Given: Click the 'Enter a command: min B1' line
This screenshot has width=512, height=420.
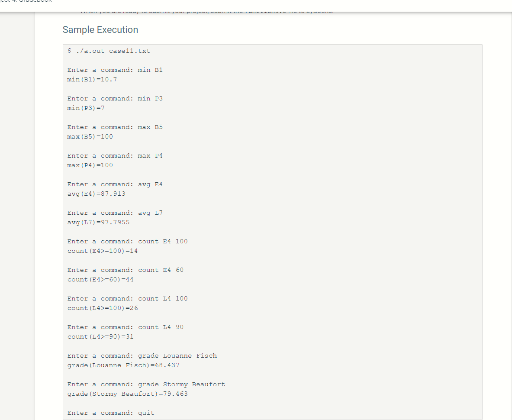Looking at the screenshot, I should pos(115,70).
